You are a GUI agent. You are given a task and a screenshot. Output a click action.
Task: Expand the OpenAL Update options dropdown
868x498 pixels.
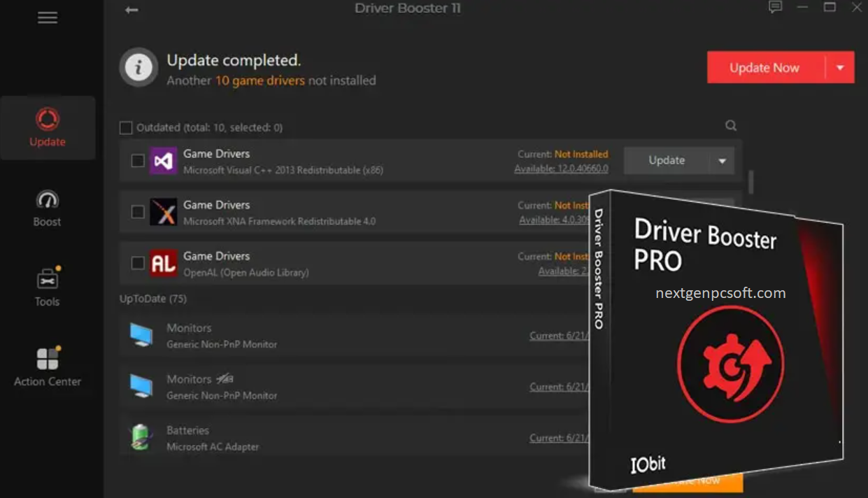point(722,262)
